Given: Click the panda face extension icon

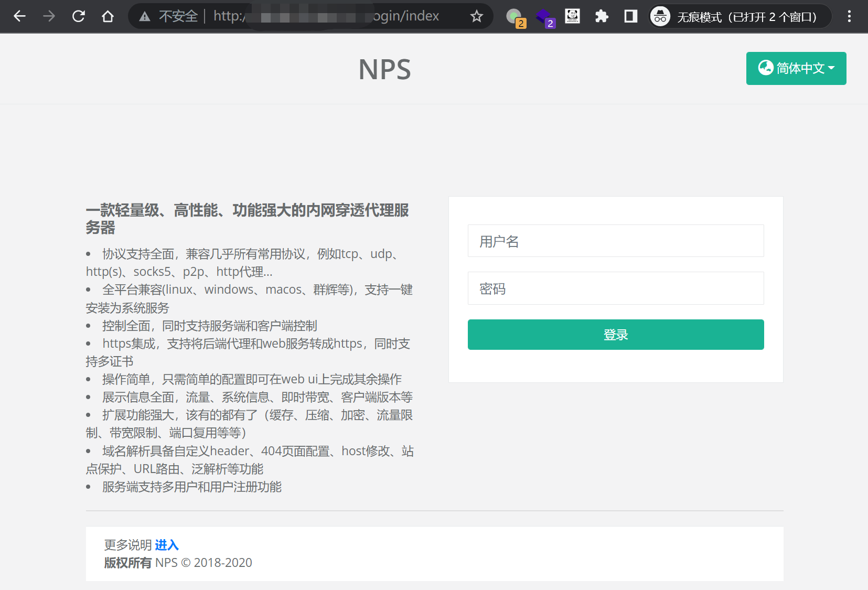Looking at the screenshot, I should coord(572,16).
